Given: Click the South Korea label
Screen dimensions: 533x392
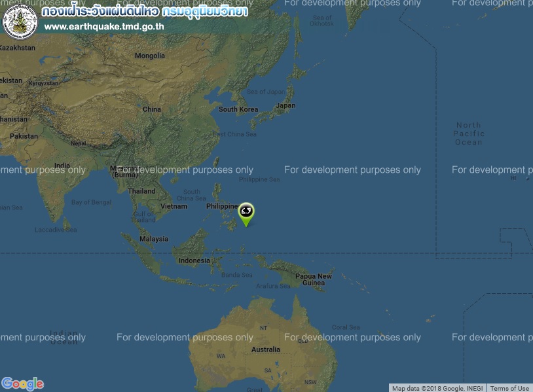Looking at the screenshot, I should pyautogui.click(x=238, y=109).
